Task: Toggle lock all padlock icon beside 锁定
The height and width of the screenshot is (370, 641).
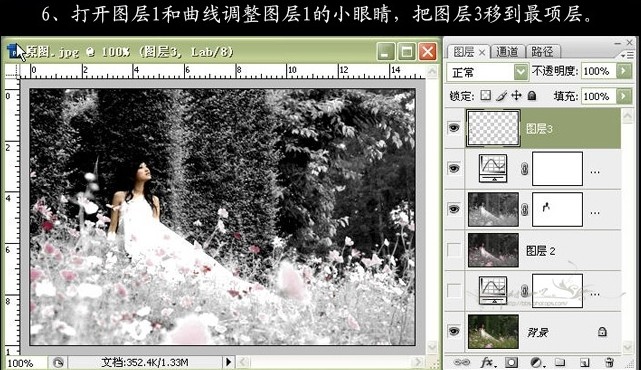Action: (x=531, y=96)
